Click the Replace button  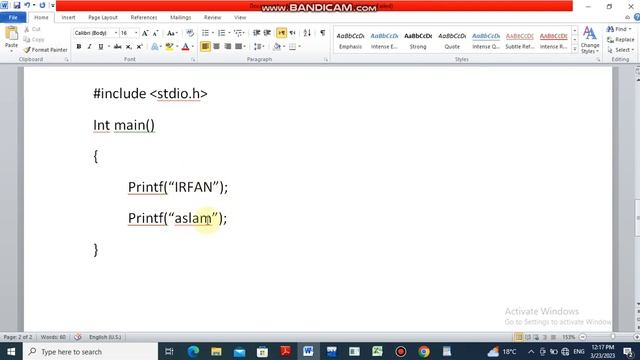click(621, 40)
